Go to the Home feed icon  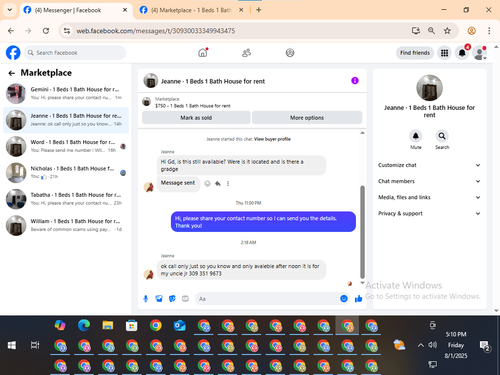click(x=203, y=53)
